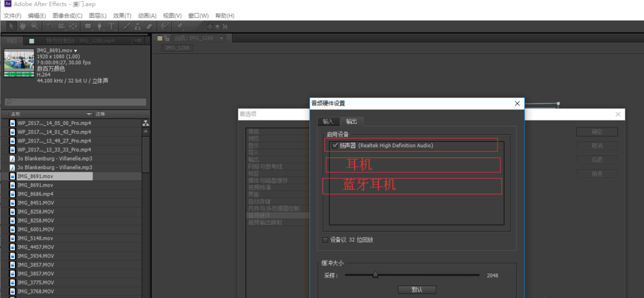
Task: Switch to 特效控制台: IMG_1288.mp4 tab
Action: [x=80, y=41]
